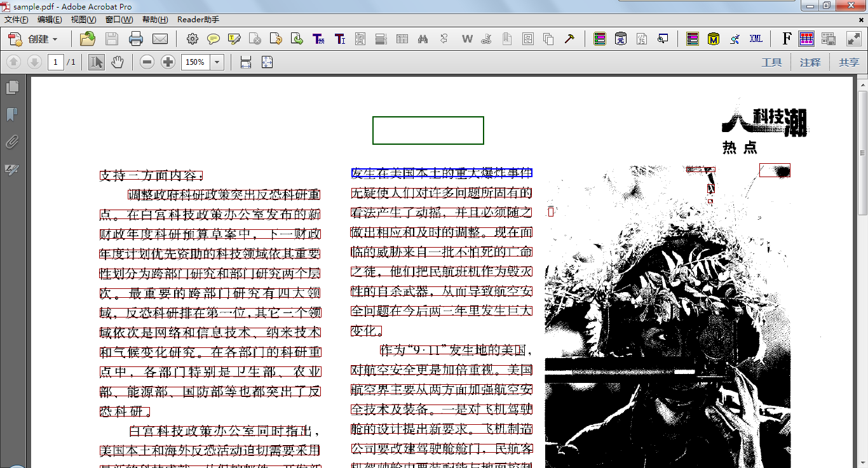Click the page scrollbar up arrow
868x468 pixels.
click(862, 84)
